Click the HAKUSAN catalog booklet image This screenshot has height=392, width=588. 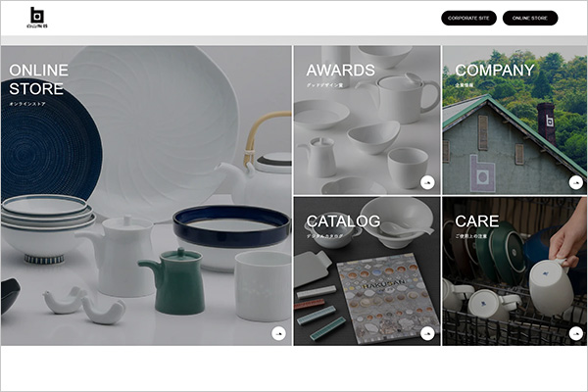pos(388,296)
